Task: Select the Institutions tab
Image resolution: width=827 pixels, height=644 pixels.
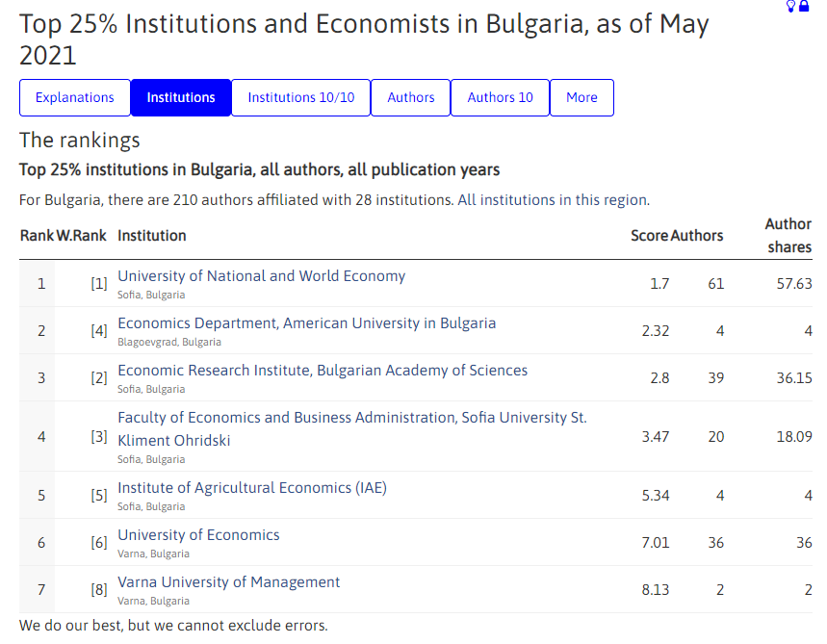Action: (181, 97)
